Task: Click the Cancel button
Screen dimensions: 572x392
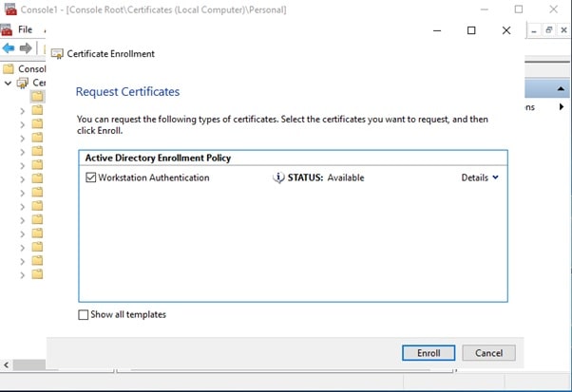Action: pyautogui.click(x=488, y=353)
